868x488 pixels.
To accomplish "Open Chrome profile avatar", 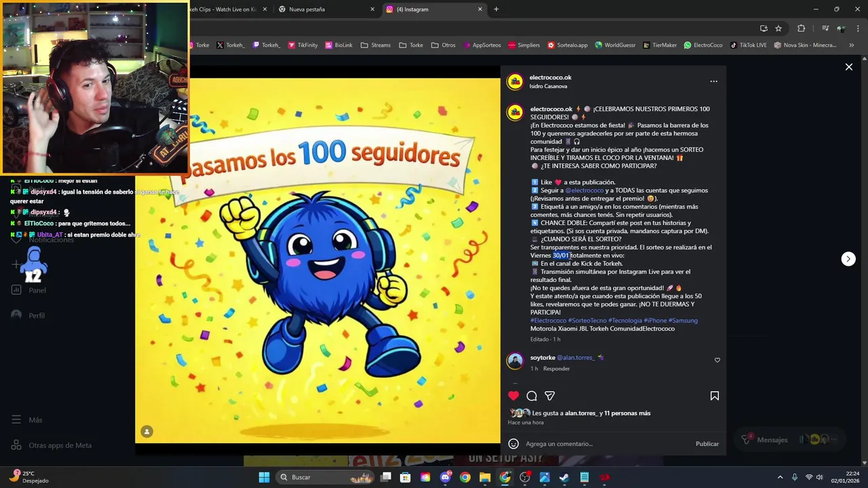I will [842, 28].
